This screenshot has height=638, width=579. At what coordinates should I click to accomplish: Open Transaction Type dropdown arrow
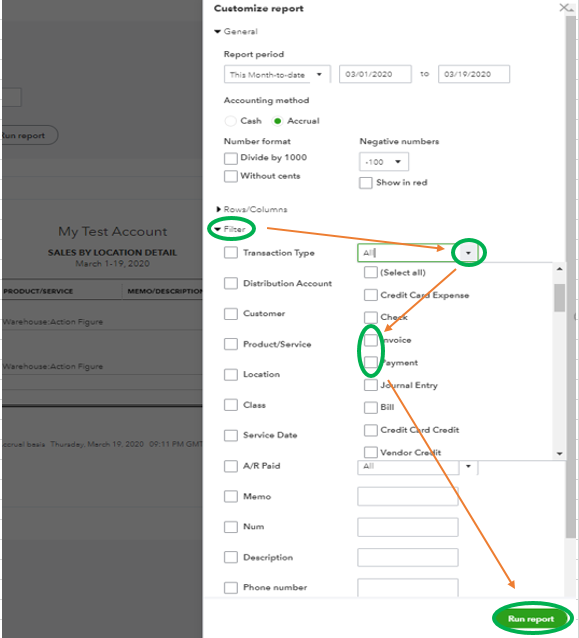coord(468,253)
